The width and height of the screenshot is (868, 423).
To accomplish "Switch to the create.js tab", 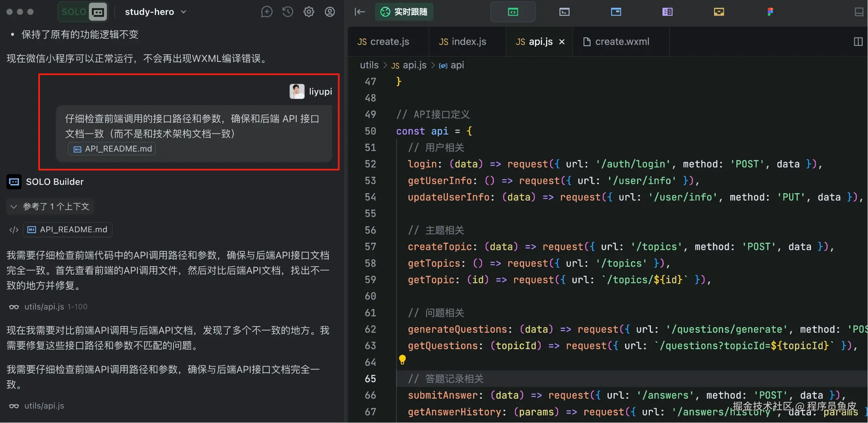I will click(383, 42).
